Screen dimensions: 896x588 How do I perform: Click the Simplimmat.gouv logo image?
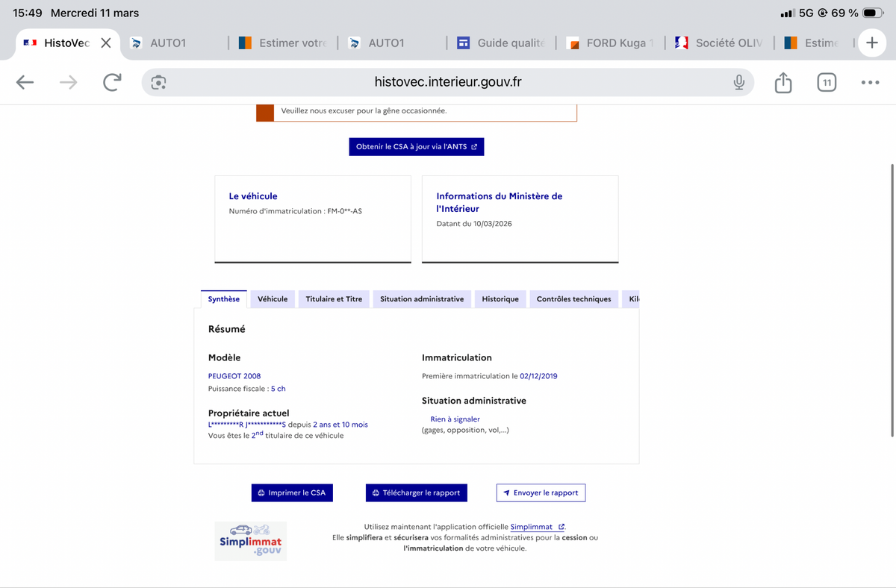click(251, 541)
